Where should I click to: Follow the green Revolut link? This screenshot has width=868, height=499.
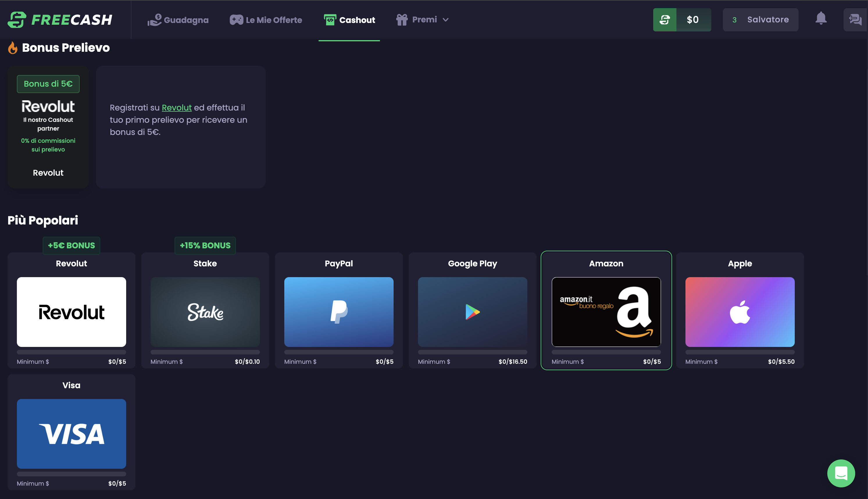(x=176, y=108)
